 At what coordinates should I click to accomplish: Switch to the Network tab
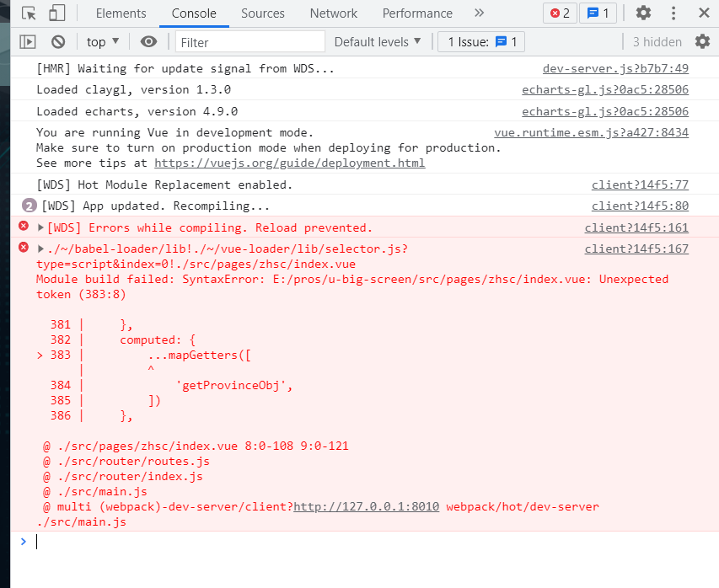[334, 13]
